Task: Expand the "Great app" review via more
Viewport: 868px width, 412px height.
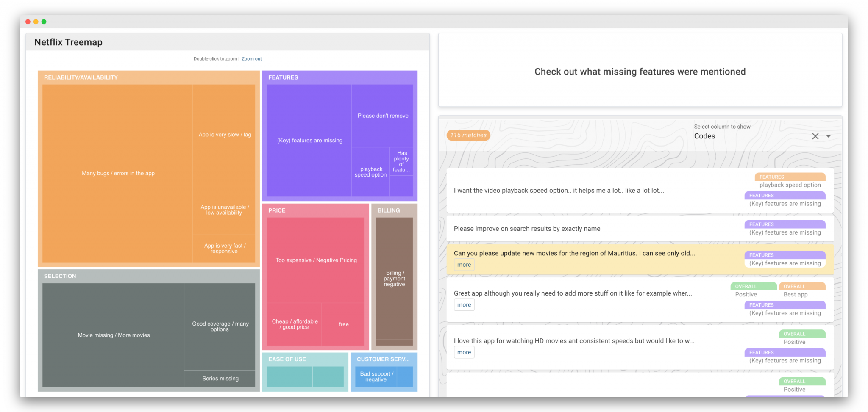Action: pyautogui.click(x=464, y=304)
